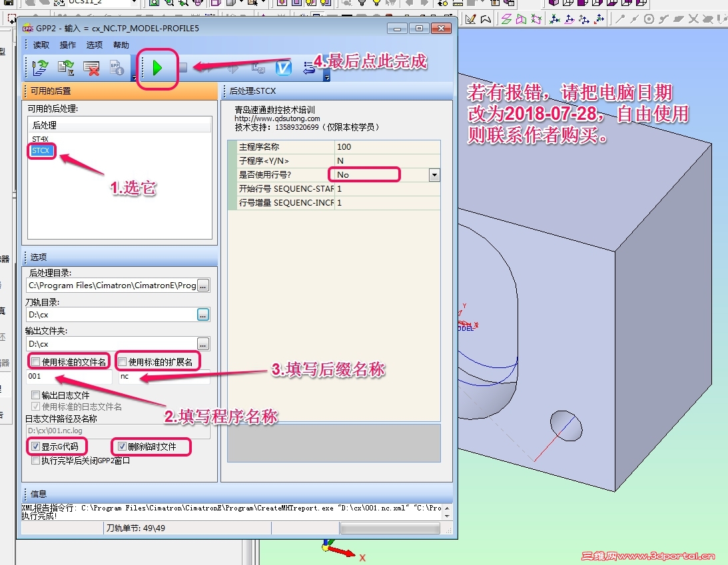Expand first GPP2 toolbar overflow arrow
Viewport: 728px width, 565px height.
(x=135, y=78)
